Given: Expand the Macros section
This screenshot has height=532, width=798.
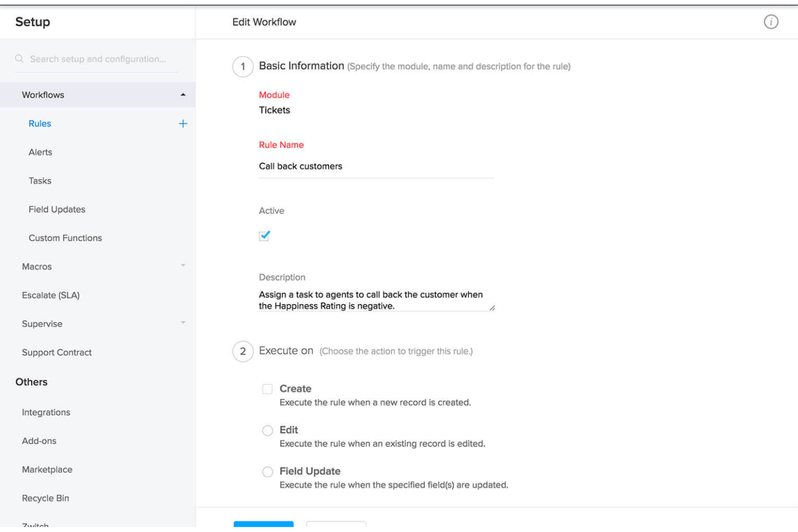Looking at the screenshot, I should point(183,266).
